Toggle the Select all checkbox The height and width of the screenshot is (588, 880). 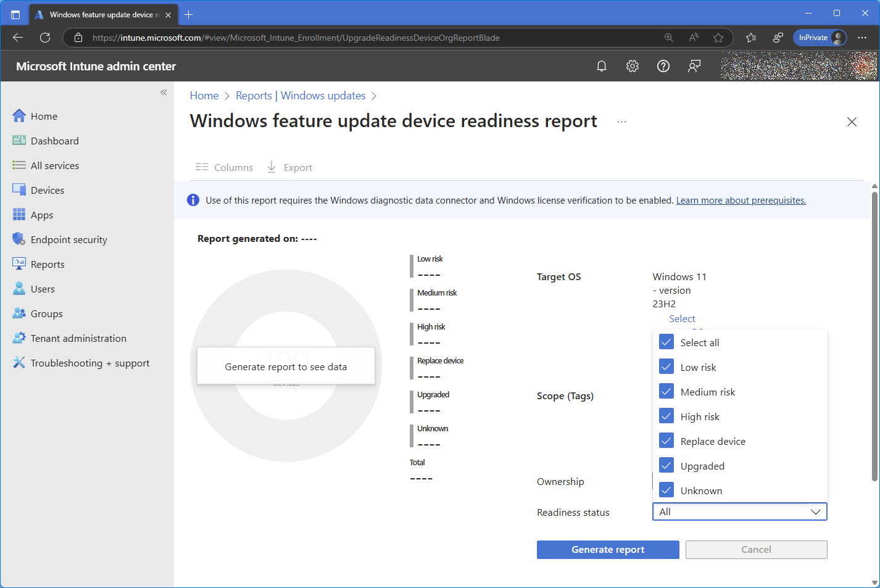click(666, 342)
